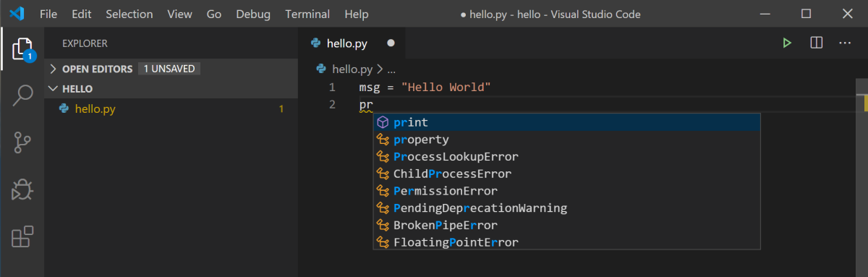
Task: Click the "Hello World" string in line 1
Action: coord(446,88)
